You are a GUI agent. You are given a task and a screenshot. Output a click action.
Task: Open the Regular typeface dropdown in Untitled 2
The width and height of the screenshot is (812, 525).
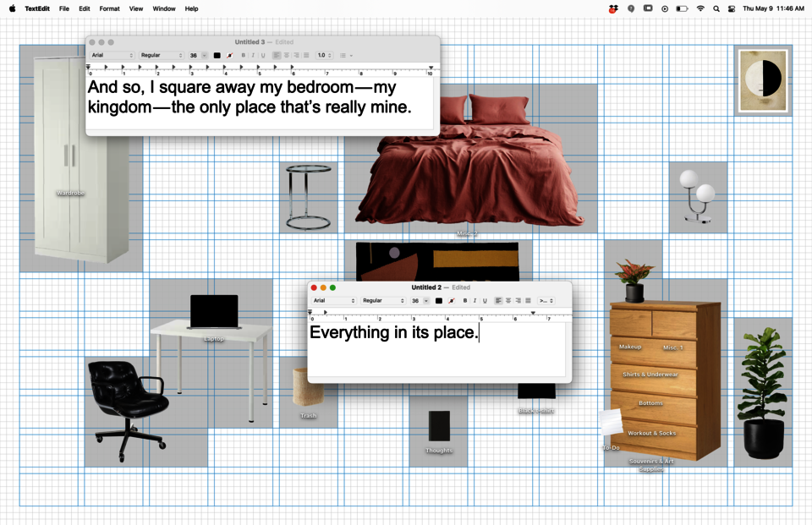click(x=383, y=300)
